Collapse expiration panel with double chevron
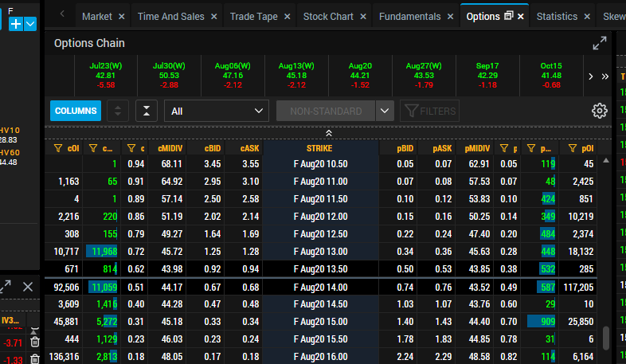 point(329,133)
